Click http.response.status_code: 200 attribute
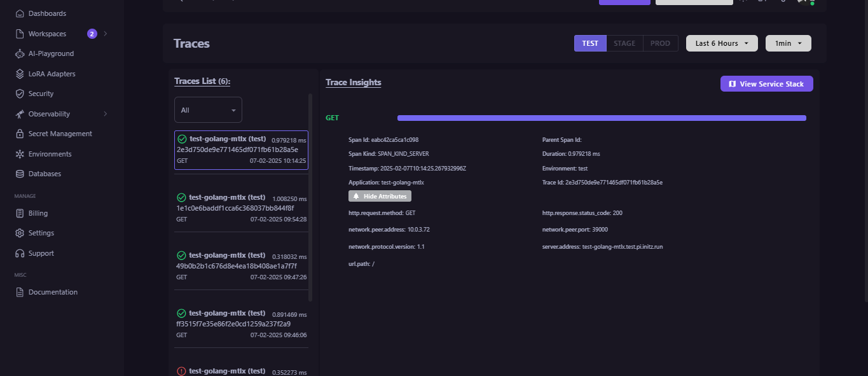 pyautogui.click(x=582, y=213)
